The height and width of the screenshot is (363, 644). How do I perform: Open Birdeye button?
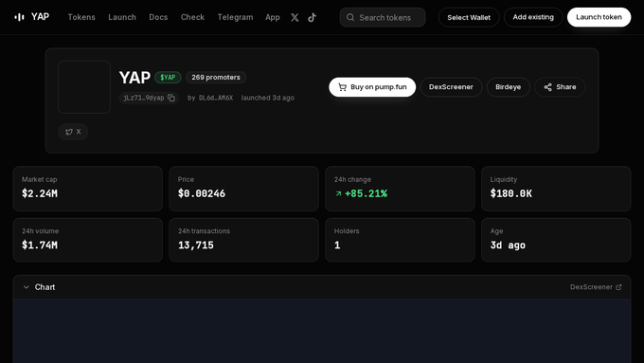tap(508, 87)
